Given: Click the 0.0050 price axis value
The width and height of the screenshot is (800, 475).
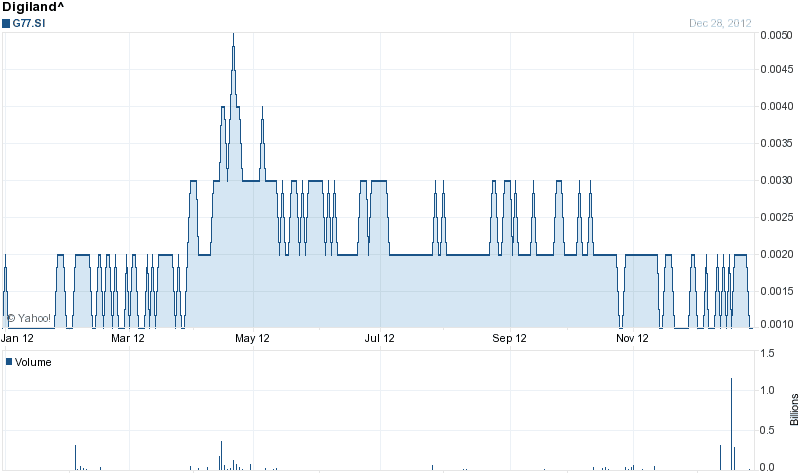Looking at the screenshot, I should coord(777,35).
